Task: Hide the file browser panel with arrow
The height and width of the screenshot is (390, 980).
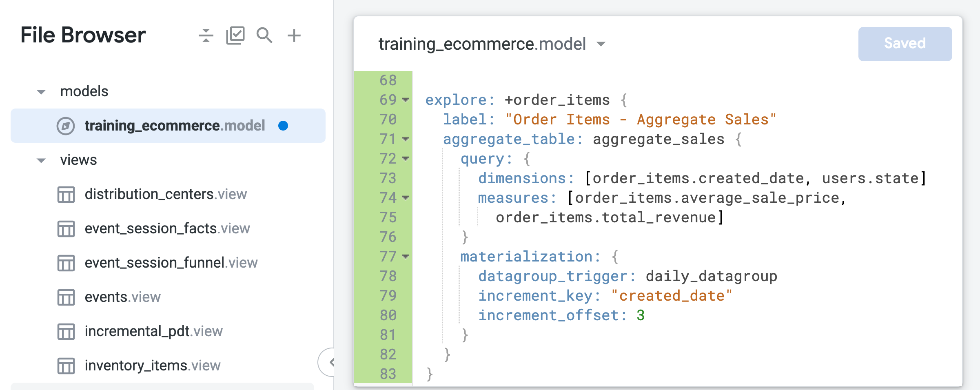Action: [330, 362]
